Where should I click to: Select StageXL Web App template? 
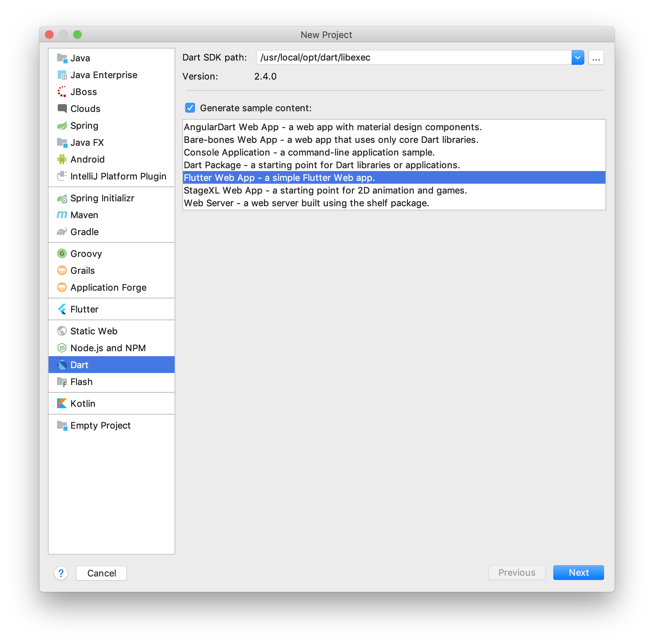coord(394,190)
